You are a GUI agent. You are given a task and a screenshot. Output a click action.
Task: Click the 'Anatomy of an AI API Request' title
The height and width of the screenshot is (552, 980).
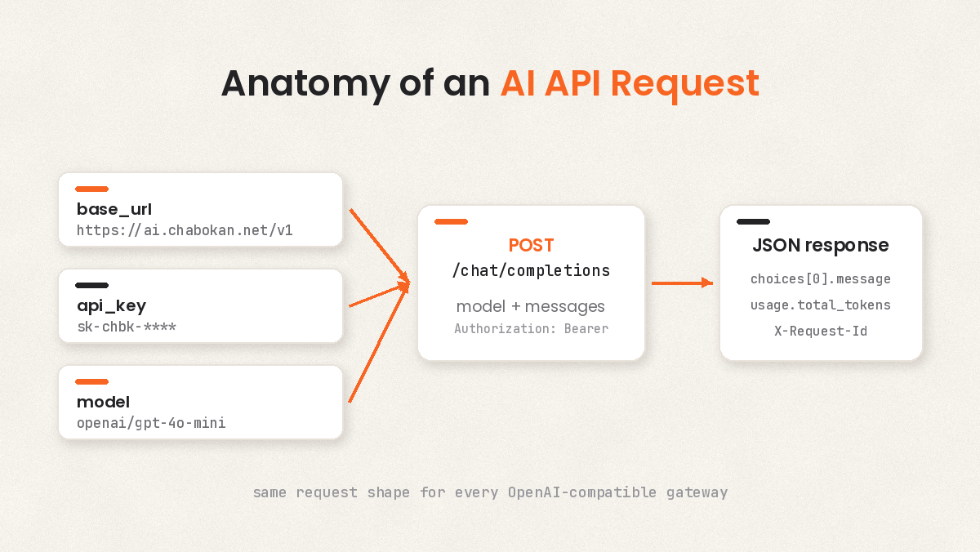[x=490, y=83]
